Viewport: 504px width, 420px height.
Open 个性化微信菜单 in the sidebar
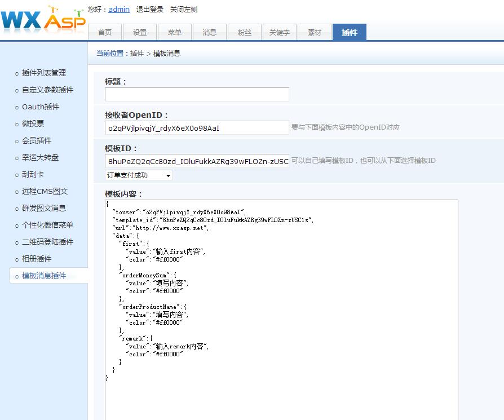tap(47, 225)
